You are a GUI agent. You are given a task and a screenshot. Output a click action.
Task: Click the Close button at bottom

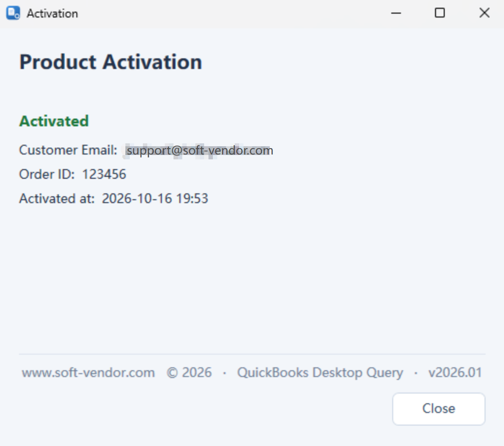(438, 409)
